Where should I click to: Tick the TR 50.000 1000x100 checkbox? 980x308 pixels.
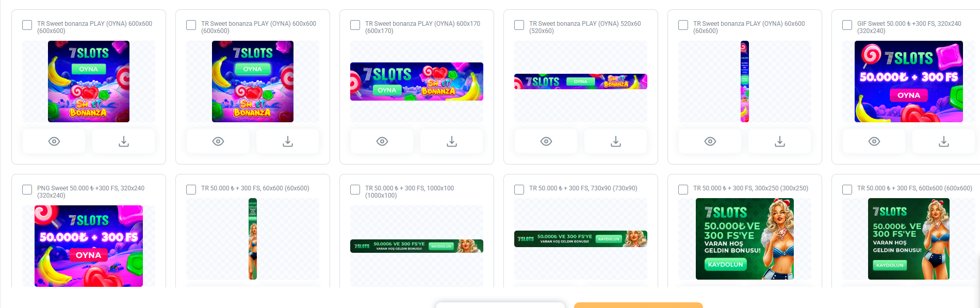pos(355,189)
